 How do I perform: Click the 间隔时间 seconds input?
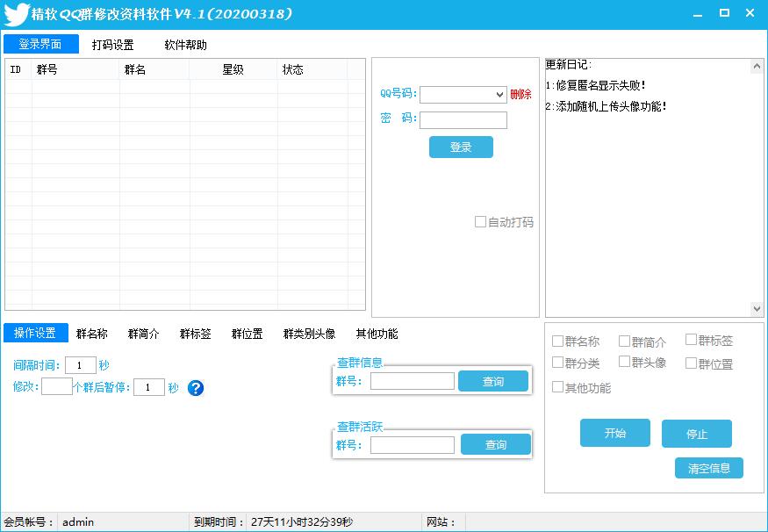click(81, 365)
